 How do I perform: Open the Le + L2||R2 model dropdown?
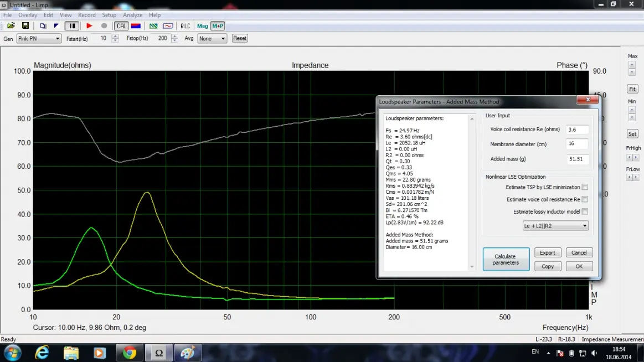click(x=555, y=226)
